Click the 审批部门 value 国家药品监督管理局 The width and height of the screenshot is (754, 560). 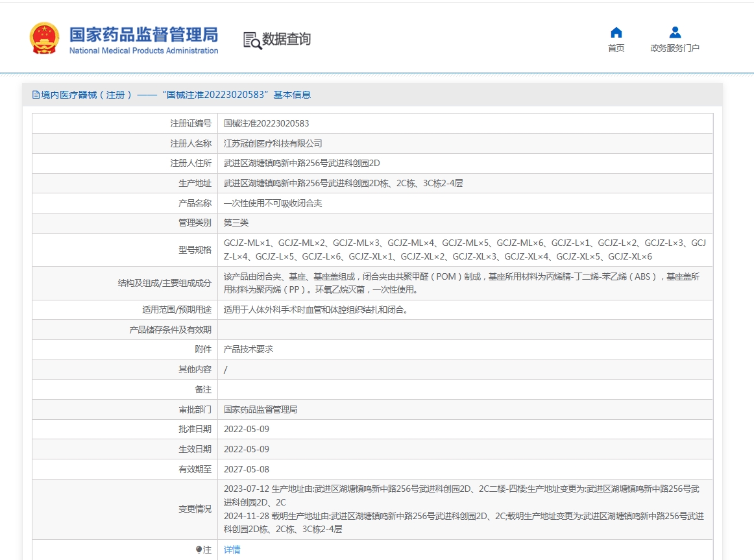tap(260, 409)
